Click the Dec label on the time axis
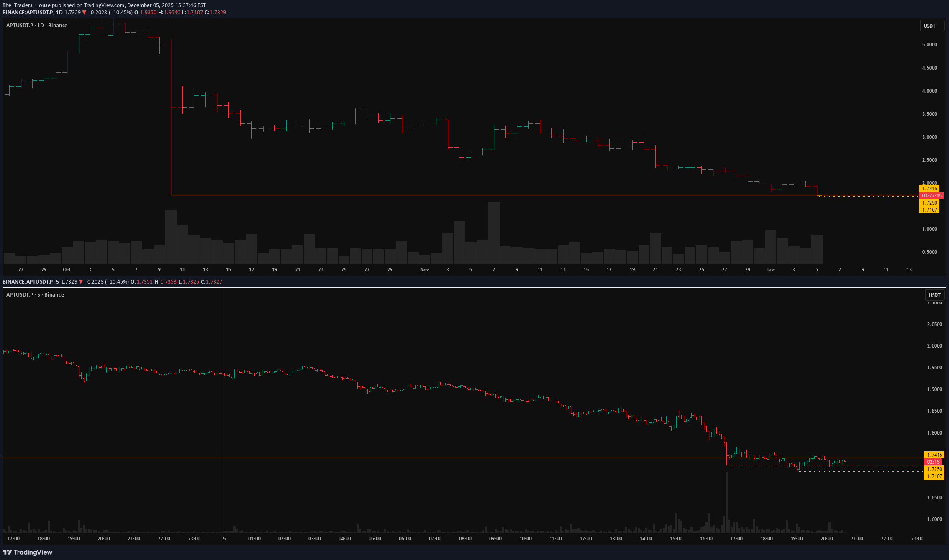 (771, 270)
